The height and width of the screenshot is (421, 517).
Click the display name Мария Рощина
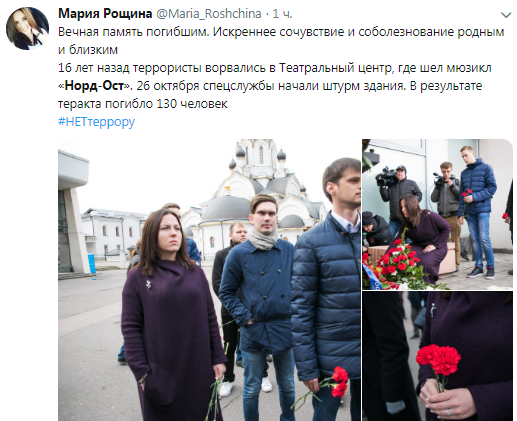coord(105,14)
